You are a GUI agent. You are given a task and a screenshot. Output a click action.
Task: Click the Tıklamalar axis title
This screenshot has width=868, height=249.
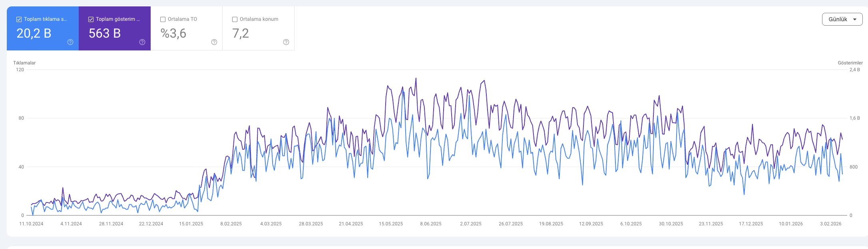(x=24, y=63)
